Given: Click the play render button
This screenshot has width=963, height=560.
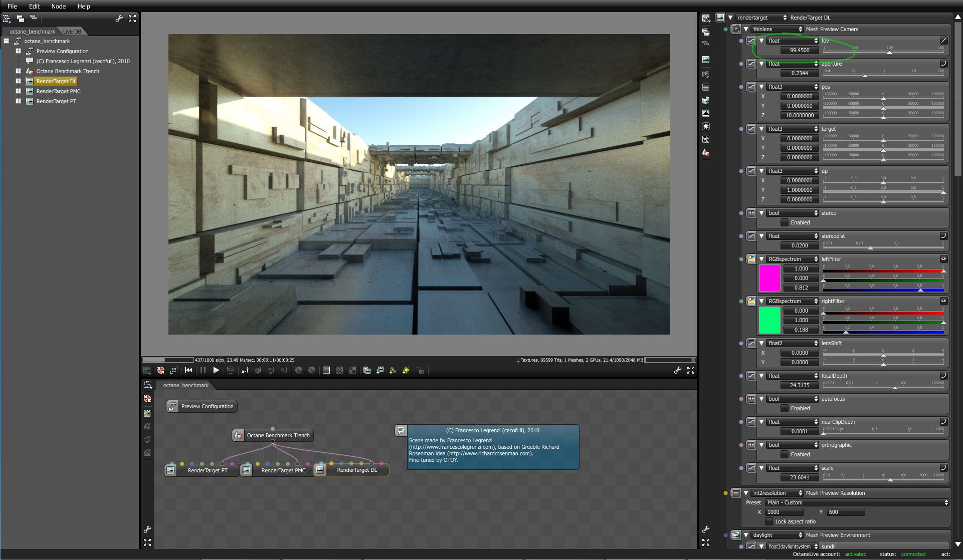Looking at the screenshot, I should 216,370.
